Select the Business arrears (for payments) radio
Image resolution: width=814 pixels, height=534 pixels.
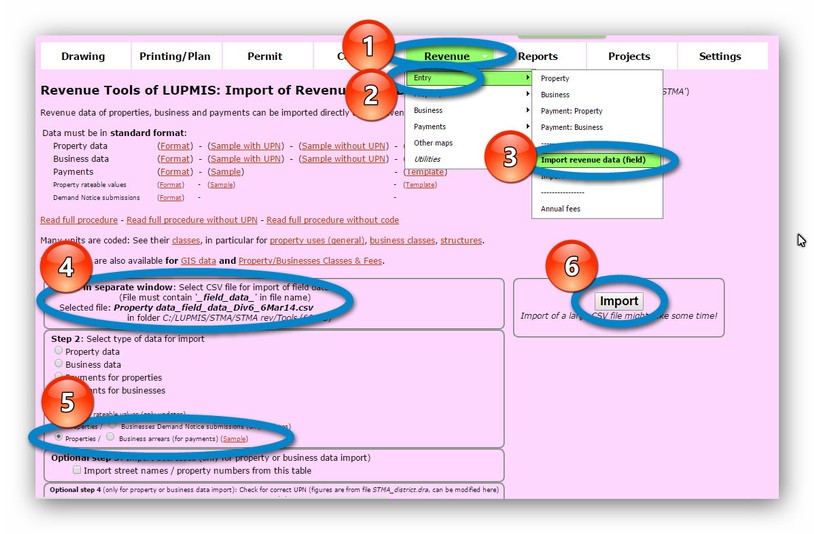pyautogui.click(x=110, y=437)
